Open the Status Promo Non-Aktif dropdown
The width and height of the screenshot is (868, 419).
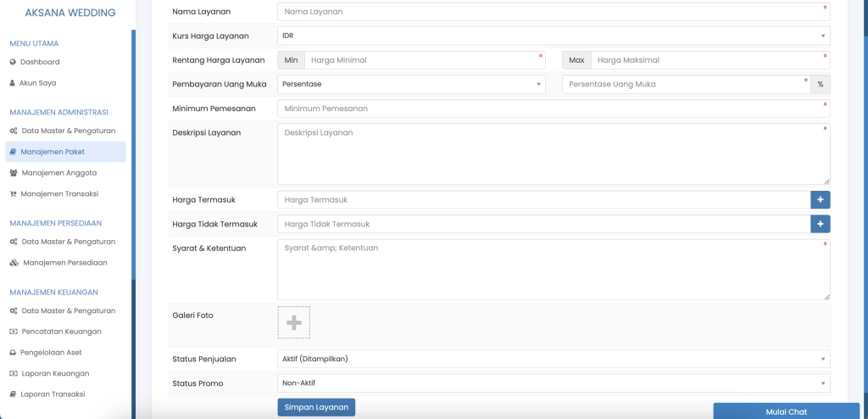click(x=553, y=383)
